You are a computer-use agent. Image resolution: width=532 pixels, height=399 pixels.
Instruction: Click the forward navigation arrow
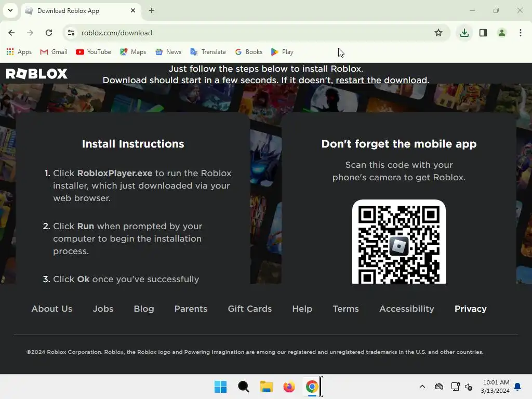click(30, 33)
